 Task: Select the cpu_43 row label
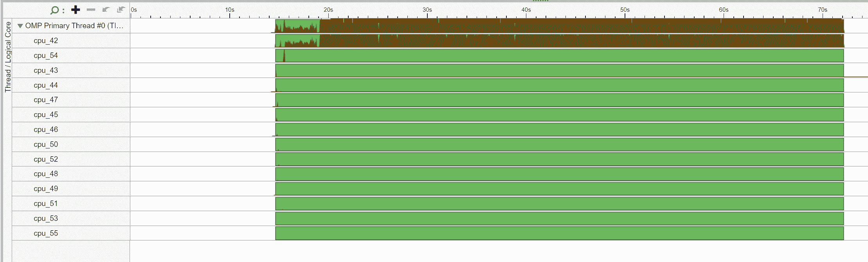[46, 70]
